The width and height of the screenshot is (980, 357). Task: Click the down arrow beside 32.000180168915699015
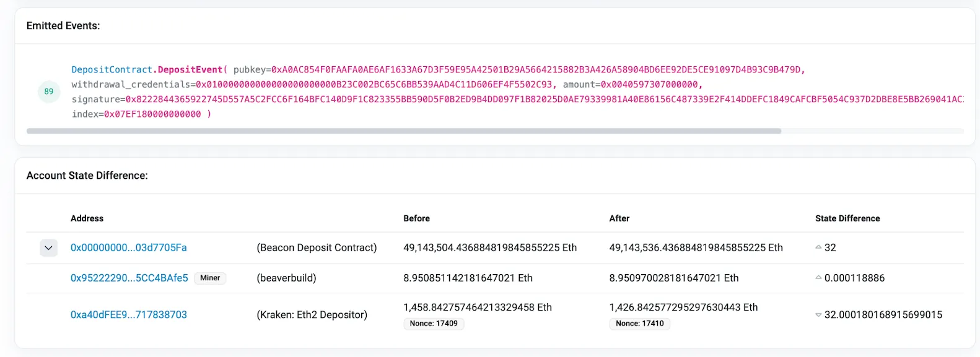click(x=818, y=315)
